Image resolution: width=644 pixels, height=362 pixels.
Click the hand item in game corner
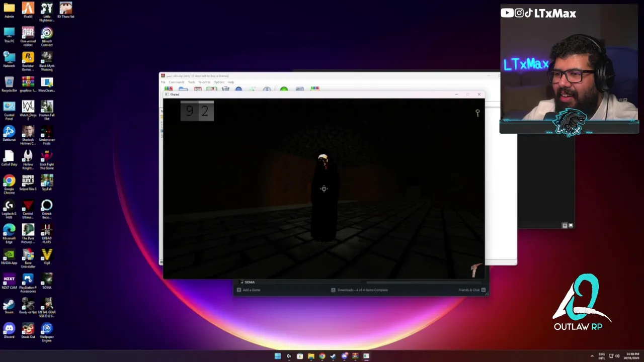(x=475, y=270)
